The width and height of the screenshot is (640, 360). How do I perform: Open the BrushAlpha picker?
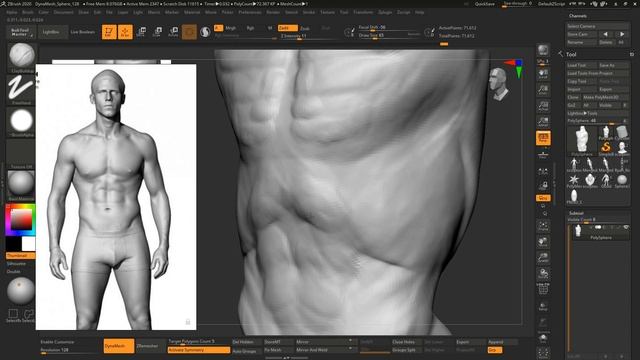(21, 122)
